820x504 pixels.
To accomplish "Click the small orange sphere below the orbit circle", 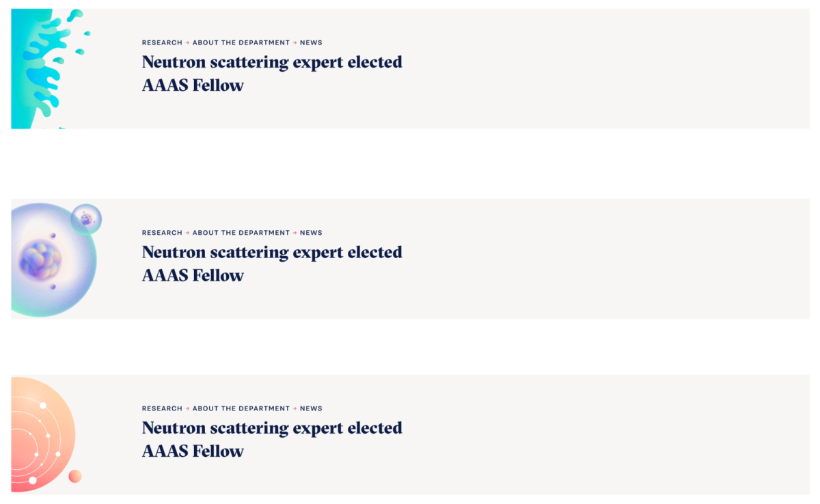I will [x=75, y=476].
